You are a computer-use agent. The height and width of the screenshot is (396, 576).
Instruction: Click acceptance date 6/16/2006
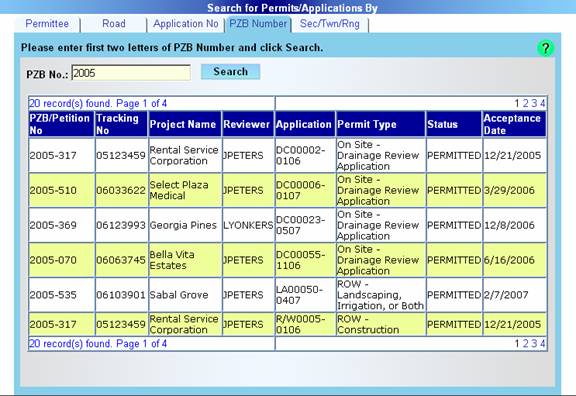tap(509, 260)
